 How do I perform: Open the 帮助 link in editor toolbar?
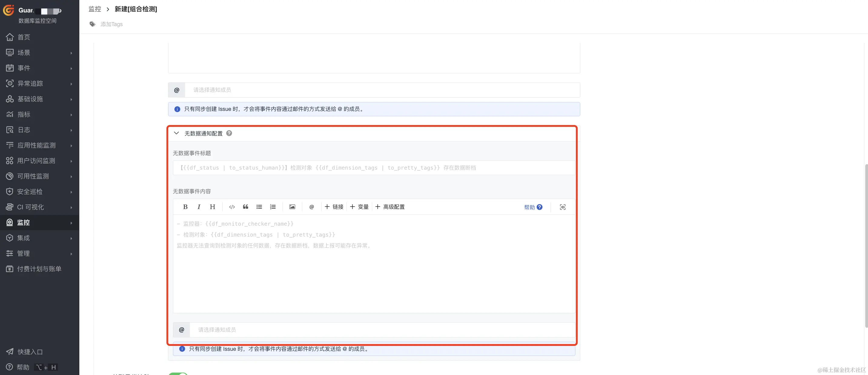[x=533, y=207]
